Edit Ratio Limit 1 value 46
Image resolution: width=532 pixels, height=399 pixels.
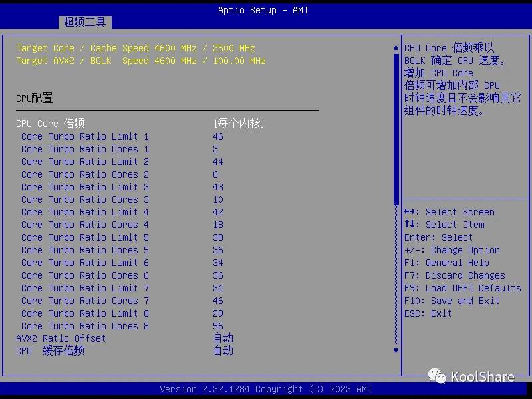click(x=218, y=136)
